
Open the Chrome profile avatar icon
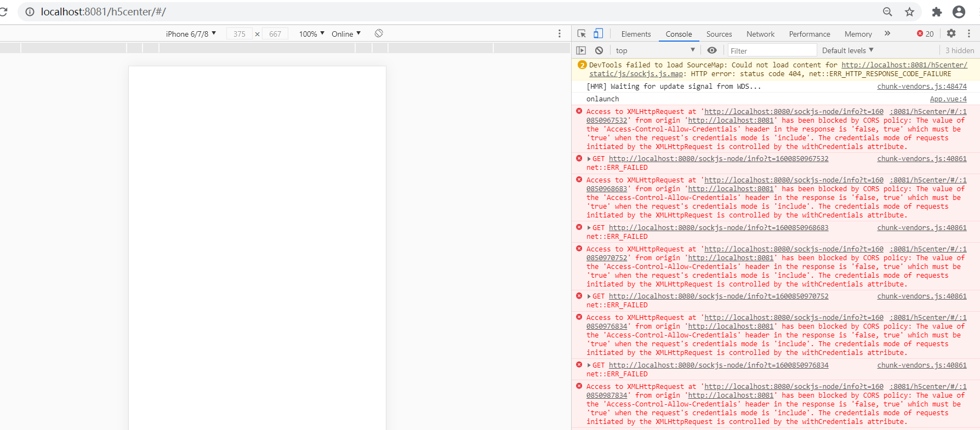pyautogui.click(x=959, y=12)
